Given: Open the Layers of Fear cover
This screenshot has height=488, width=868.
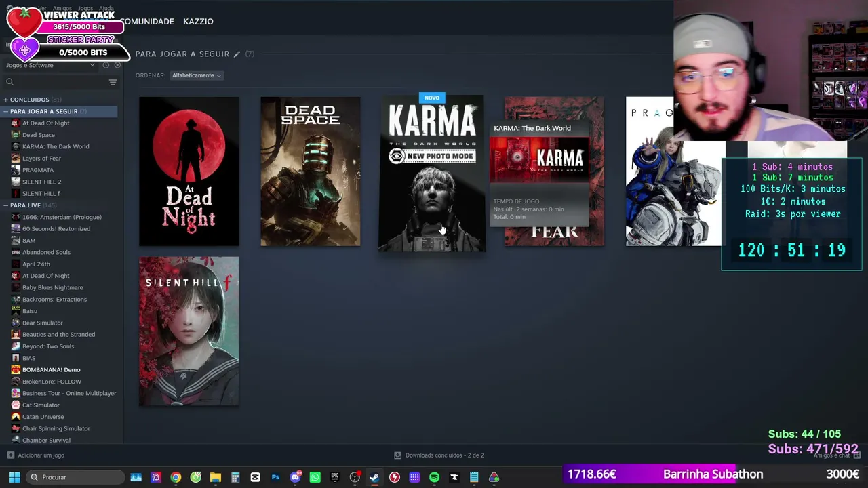Looking at the screenshot, I should (554, 171).
